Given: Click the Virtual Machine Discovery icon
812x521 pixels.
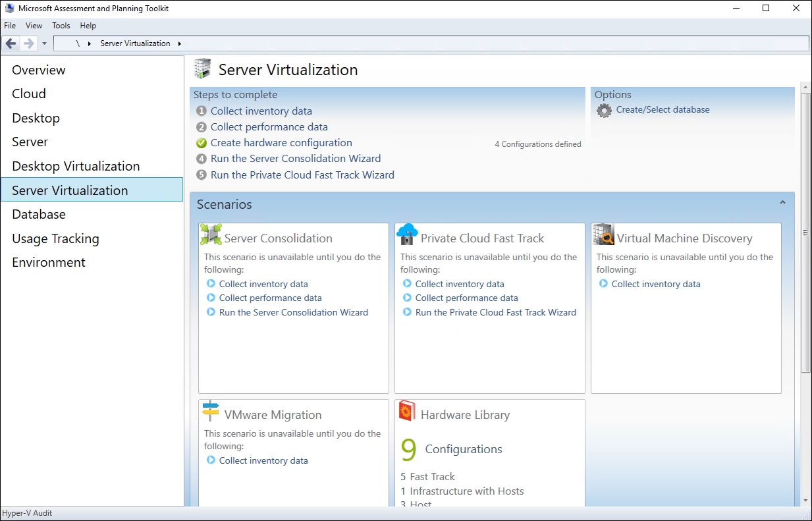Looking at the screenshot, I should tap(603, 234).
